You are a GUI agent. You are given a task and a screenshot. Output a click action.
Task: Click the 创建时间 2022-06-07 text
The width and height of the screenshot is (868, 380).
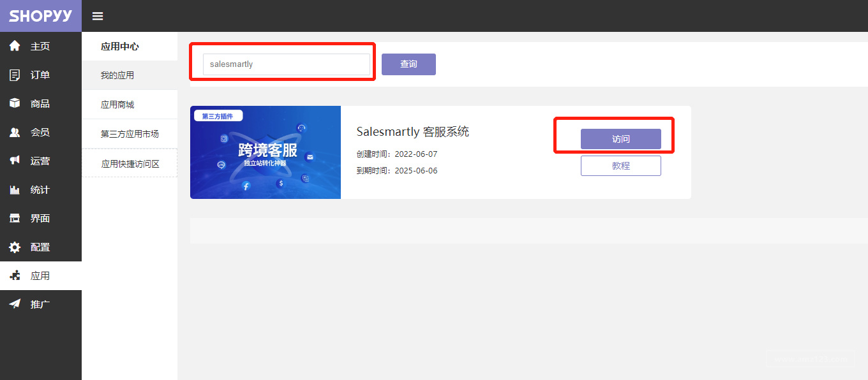pos(397,154)
